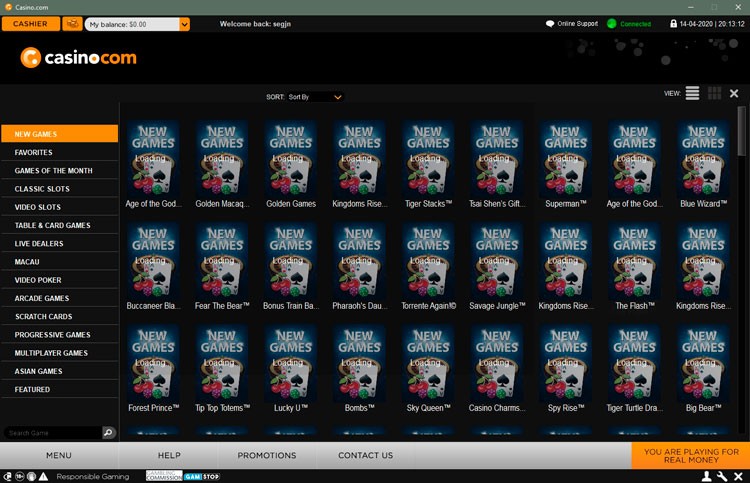
Task: Launch Casino Charms game
Action: point(497,368)
